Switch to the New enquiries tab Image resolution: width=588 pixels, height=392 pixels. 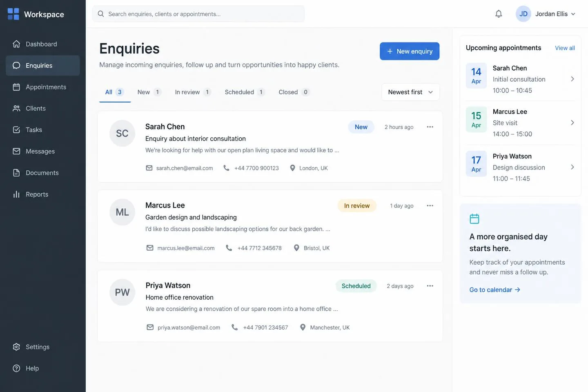tap(149, 92)
